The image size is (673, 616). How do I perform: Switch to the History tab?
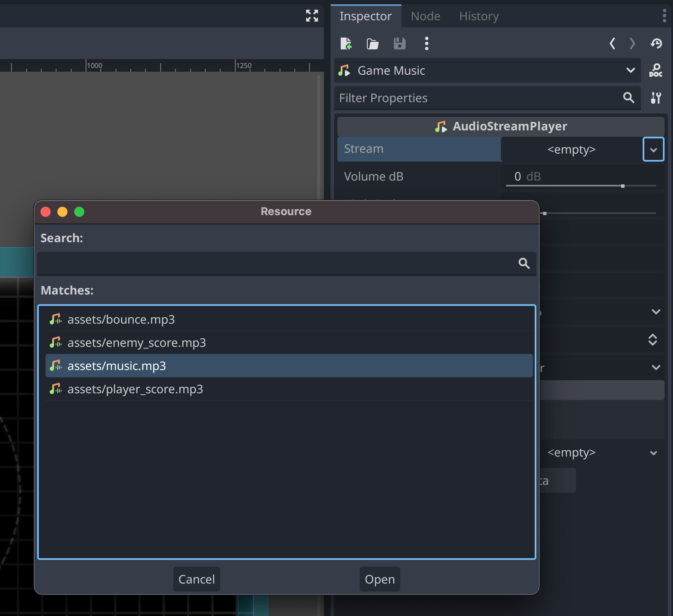point(479,16)
